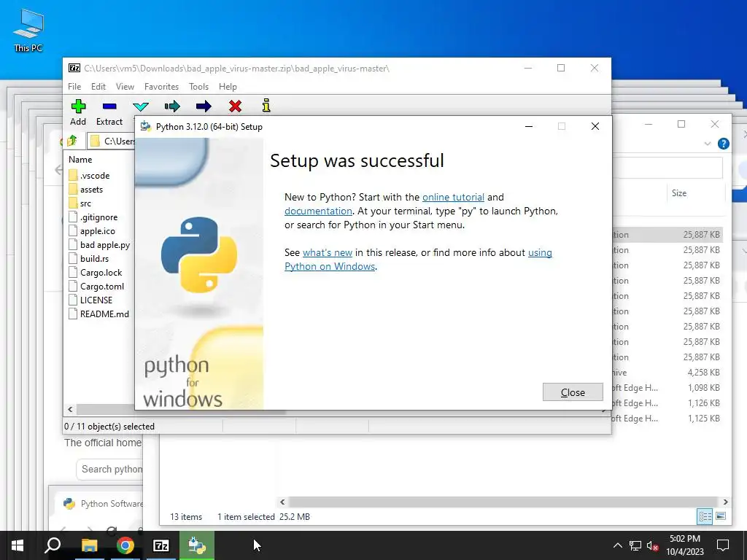Select Cargo.toml file
747x560 pixels.
(x=102, y=286)
